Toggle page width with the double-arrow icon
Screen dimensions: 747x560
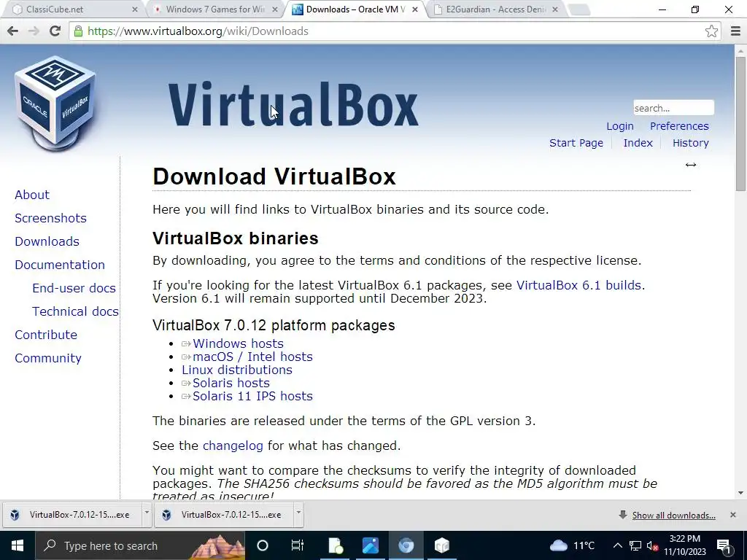[x=691, y=165]
